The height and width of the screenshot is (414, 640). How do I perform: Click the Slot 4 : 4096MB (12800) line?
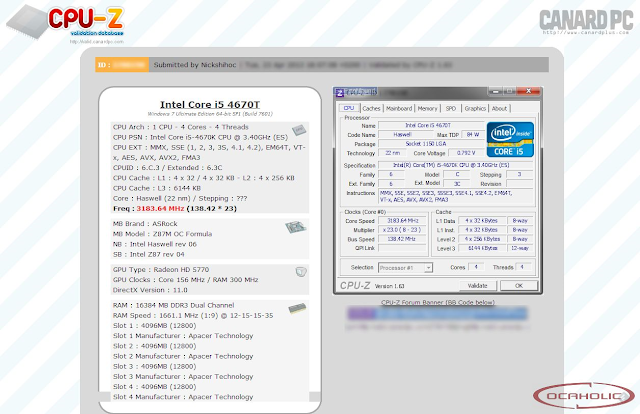154,387
